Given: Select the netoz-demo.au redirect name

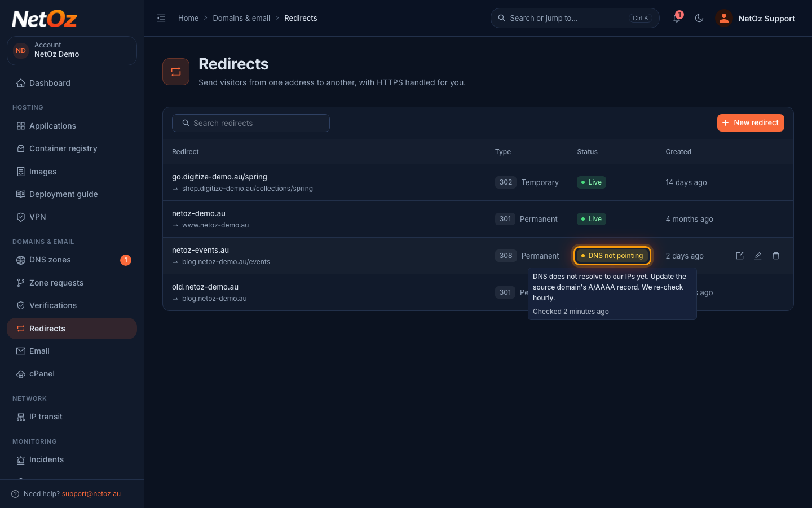Looking at the screenshot, I should point(198,213).
